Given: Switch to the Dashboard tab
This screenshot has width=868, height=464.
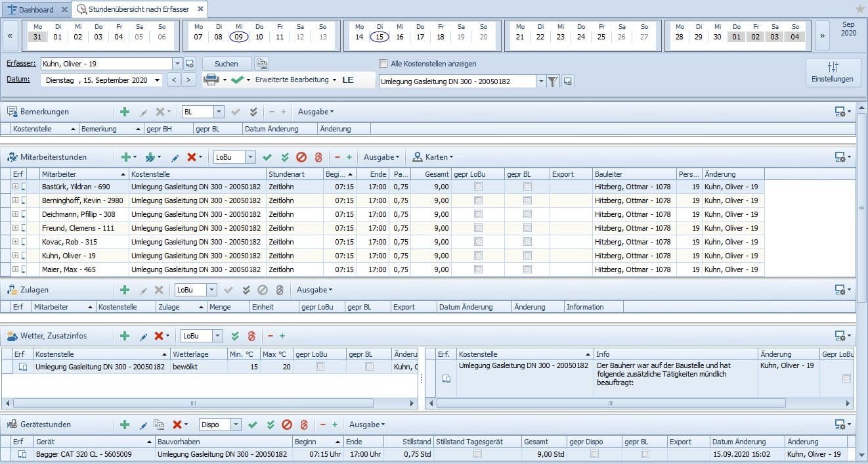Looking at the screenshot, I should (36, 9).
